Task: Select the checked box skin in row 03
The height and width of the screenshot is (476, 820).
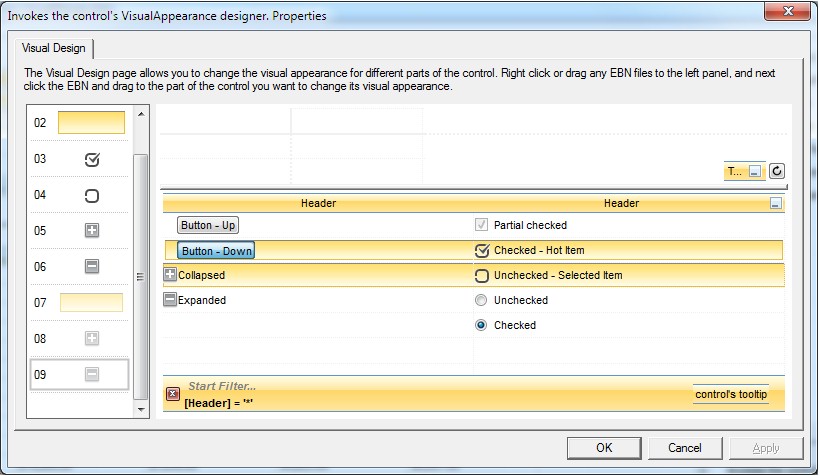Action: [92, 159]
